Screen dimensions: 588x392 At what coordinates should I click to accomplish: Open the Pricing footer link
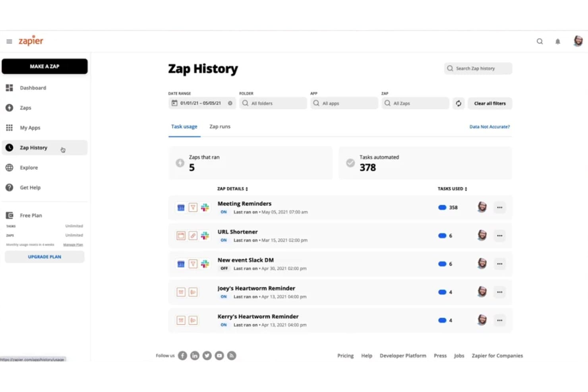(345, 356)
